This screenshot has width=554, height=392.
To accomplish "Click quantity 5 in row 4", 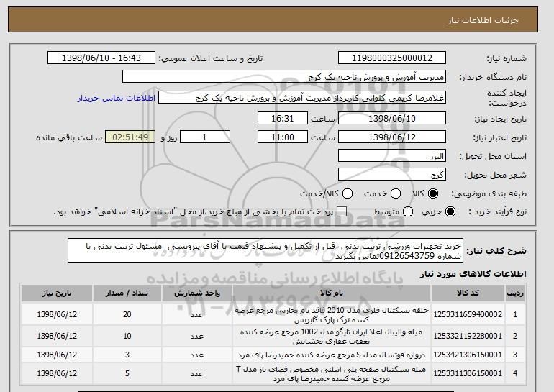I will (x=127, y=373).
